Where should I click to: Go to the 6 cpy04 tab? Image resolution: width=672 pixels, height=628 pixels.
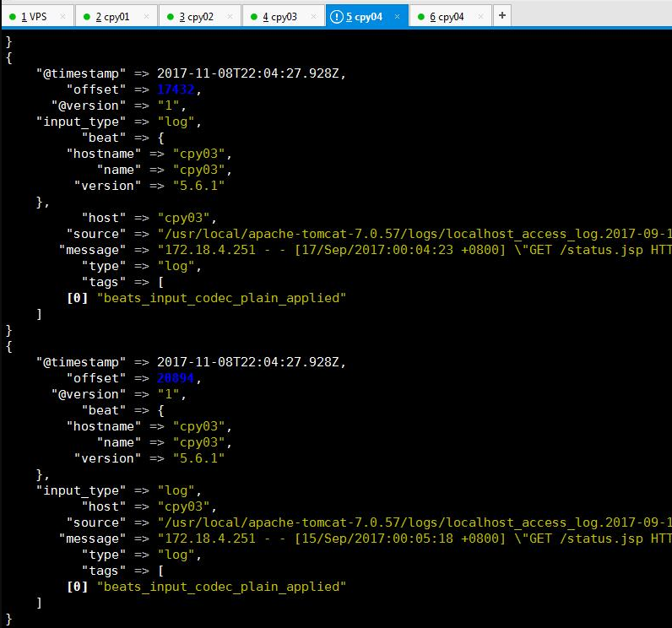[451, 16]
